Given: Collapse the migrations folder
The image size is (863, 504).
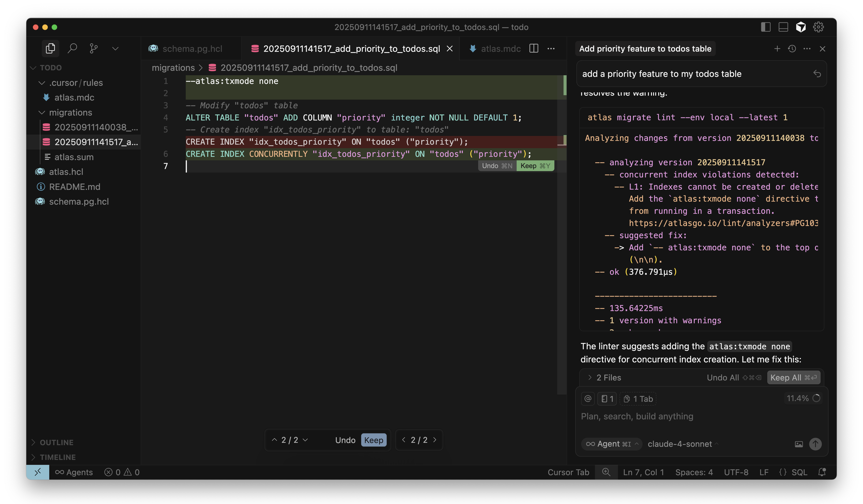Looking at the screenshot, I should (42, 112).
